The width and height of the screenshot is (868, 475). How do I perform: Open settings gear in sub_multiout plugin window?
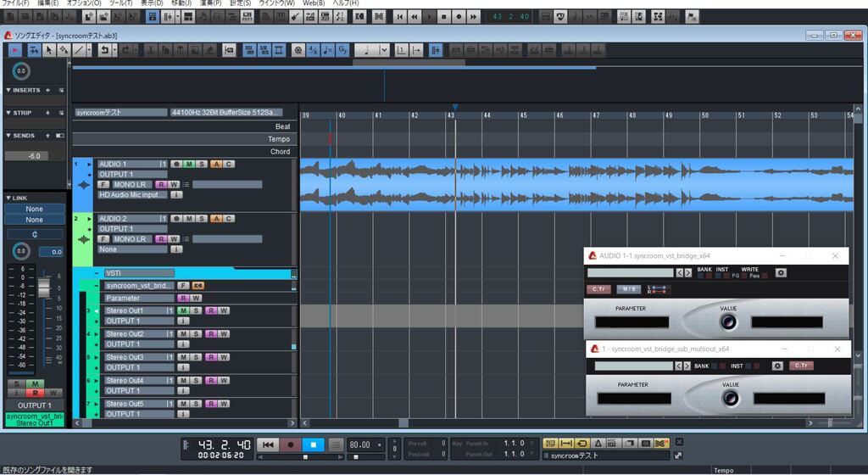click(x=777, y=366)
